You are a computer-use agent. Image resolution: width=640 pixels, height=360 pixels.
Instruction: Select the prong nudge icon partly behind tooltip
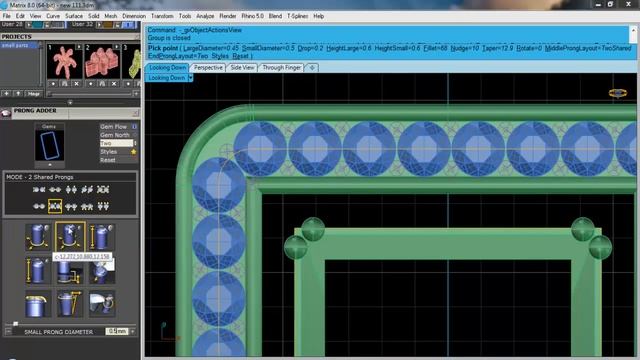(x=102, y=272)
